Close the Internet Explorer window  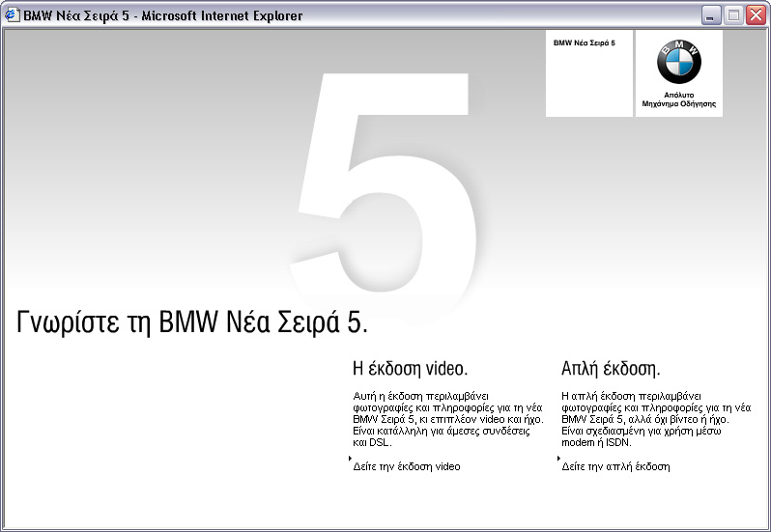pos(756,15)
